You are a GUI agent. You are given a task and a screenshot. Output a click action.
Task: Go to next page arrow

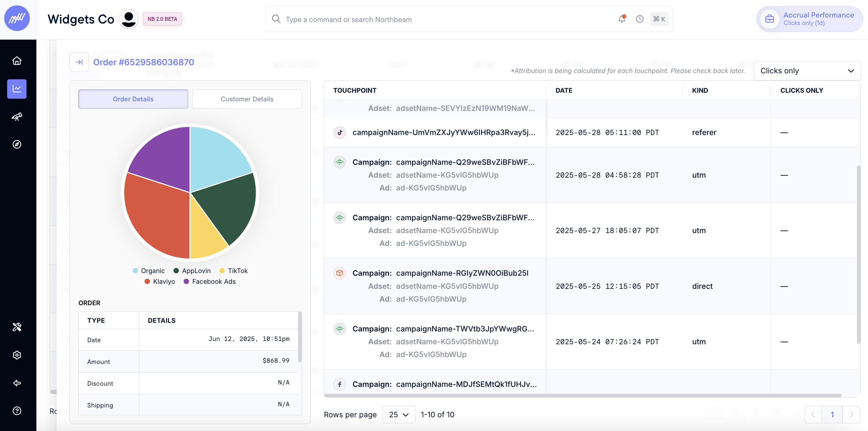click(851, 415)
